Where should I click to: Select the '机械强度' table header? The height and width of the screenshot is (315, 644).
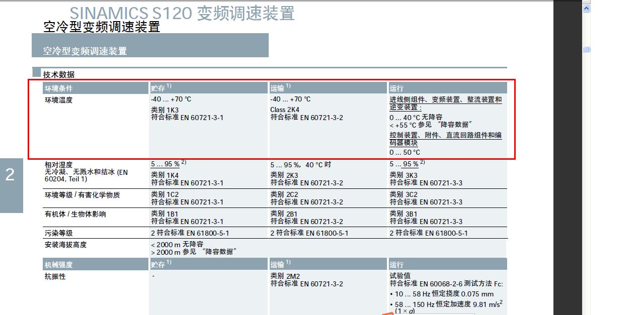click(96, 264)
